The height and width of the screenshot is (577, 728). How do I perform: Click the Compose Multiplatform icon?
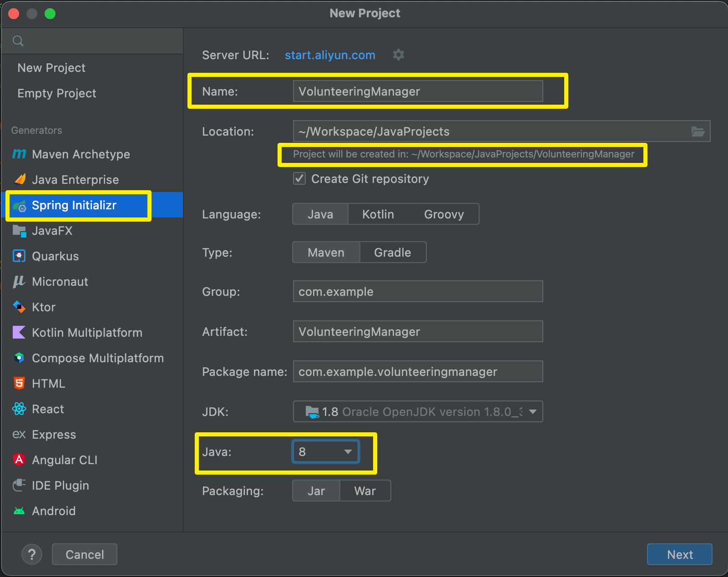(19, 358)
